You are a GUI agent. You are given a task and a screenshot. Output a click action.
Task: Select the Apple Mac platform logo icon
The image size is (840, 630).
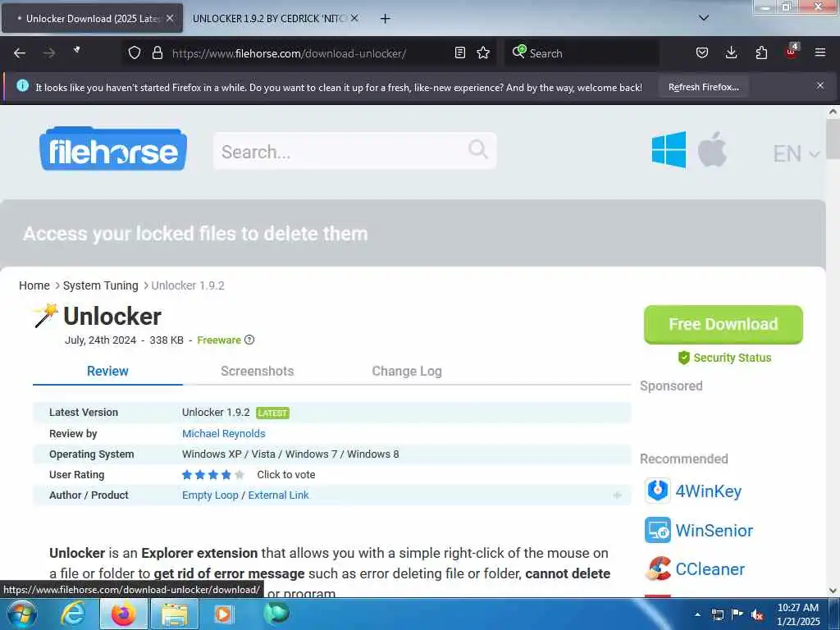pos(713,149)
